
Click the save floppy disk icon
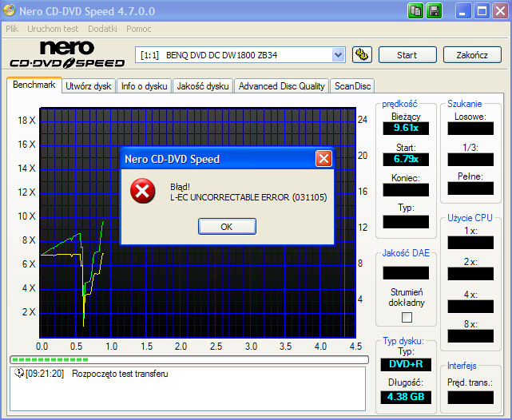pos(434,11)
